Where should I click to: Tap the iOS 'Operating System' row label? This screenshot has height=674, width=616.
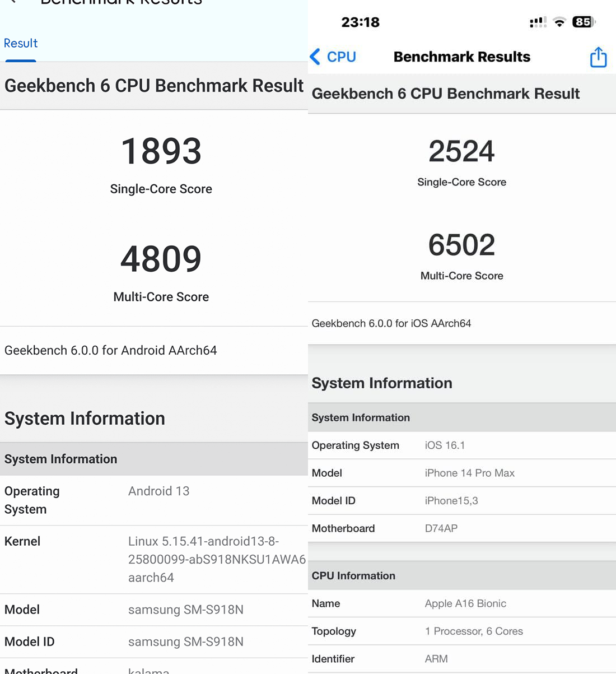356,445
